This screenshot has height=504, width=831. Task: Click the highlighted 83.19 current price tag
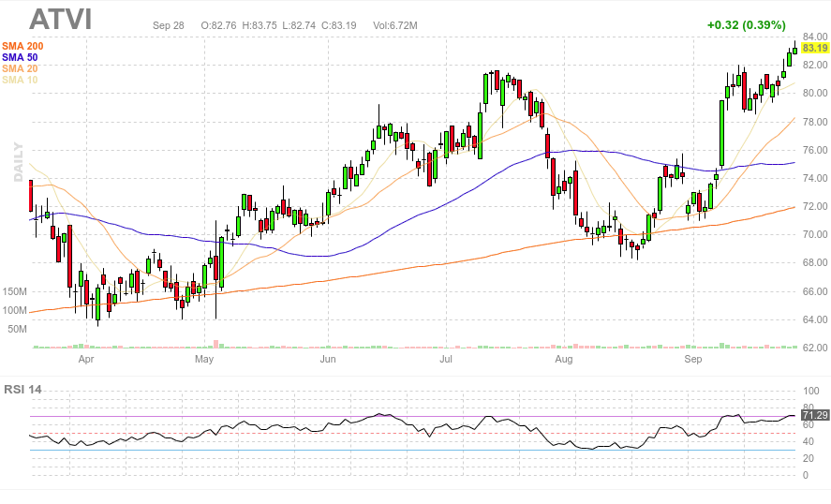pos(815,48)
